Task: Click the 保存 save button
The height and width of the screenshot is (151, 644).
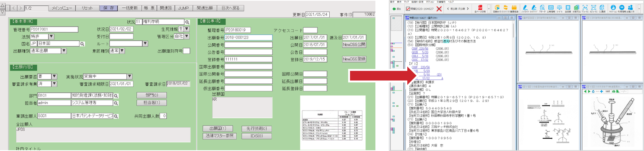Action: [x=109, y=8]
